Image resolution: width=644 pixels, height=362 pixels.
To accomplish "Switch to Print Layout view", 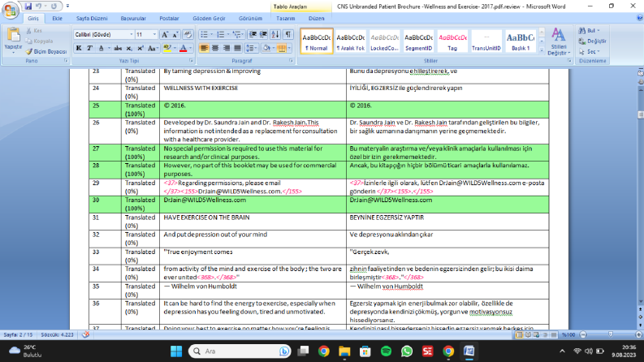I will 519,335.
